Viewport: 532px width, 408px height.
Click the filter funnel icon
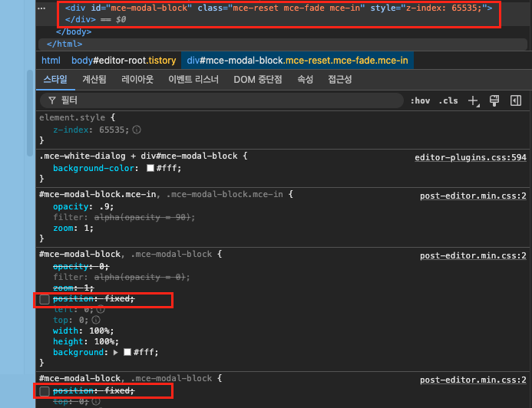coord(52,100)
